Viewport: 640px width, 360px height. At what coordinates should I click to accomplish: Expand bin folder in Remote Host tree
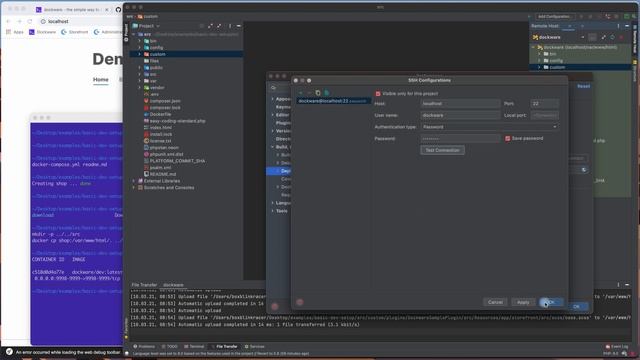(x=539, y=54)
